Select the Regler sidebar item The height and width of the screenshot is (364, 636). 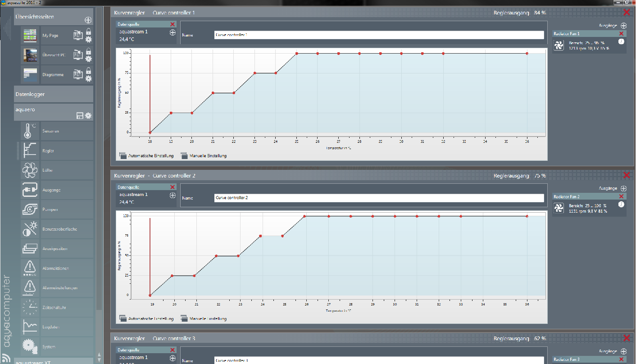[x=48, y=151]
